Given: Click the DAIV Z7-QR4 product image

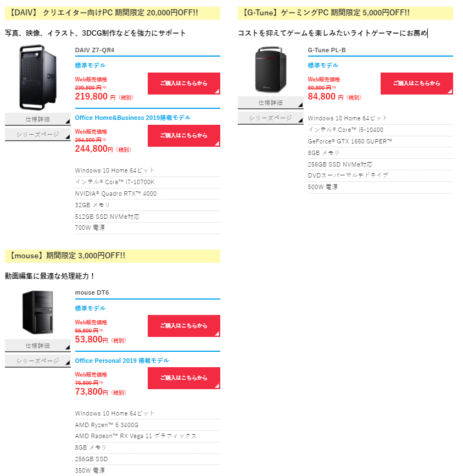Looking at the screenshot, I should [38, 78].
